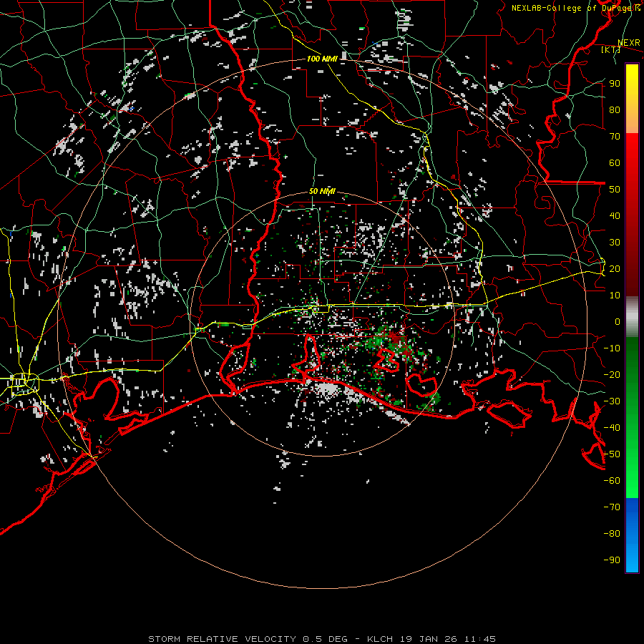Click the -20 value on velocity scale
644x644 pixels.
(612, 374)
